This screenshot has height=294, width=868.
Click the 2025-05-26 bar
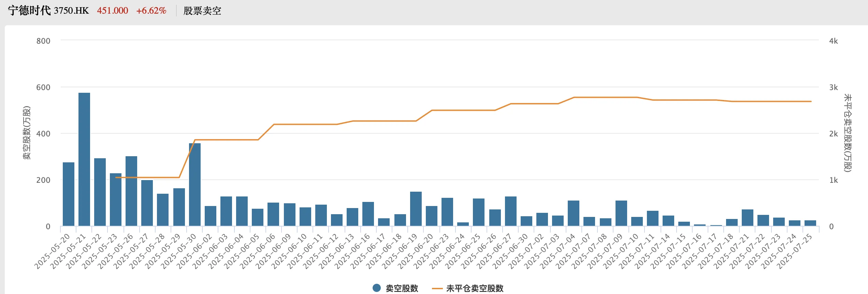[131, 191]
